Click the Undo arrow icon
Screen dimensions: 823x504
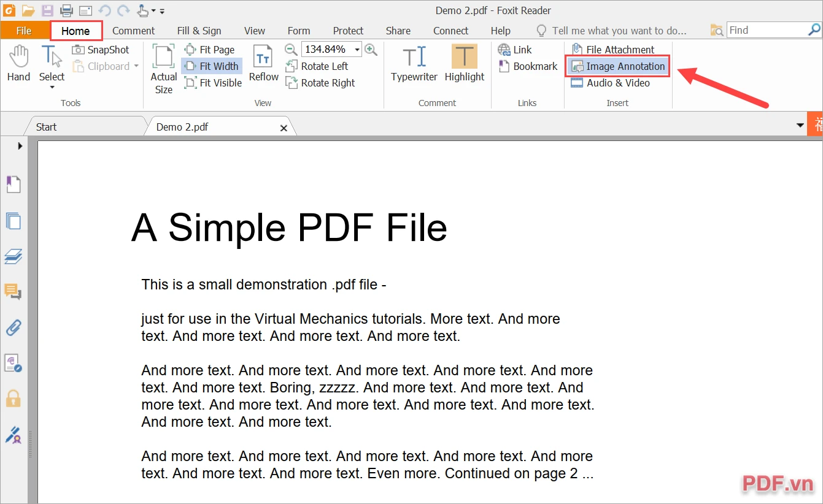[105, 10]
